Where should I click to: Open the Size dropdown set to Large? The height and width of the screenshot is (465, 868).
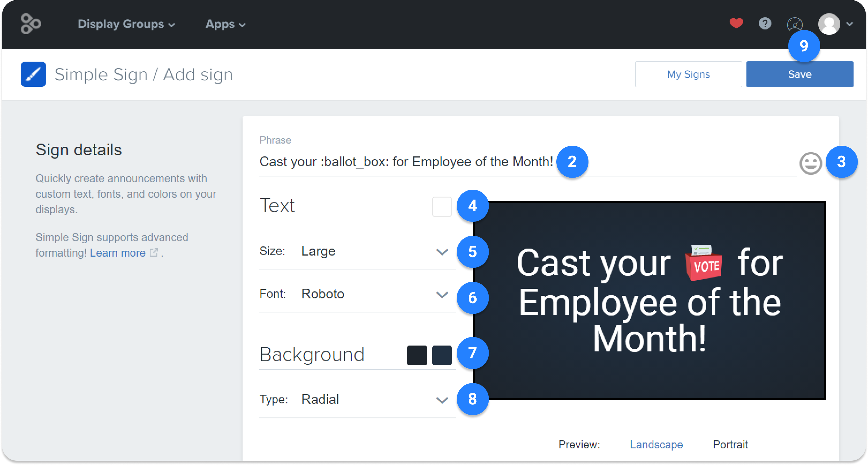point(357,251)
